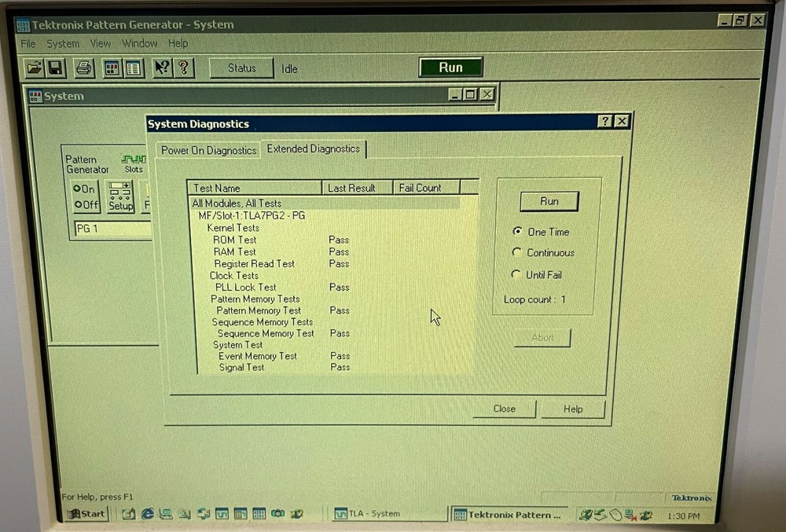Select the RAM Test row
This screenshot has height=532, width=786.
(234, 252)
